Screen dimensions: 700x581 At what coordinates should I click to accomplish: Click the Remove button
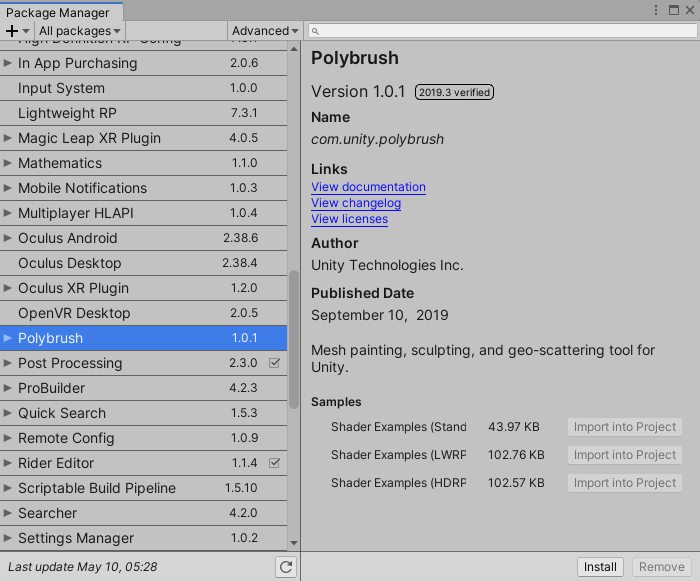click(662, 567)
